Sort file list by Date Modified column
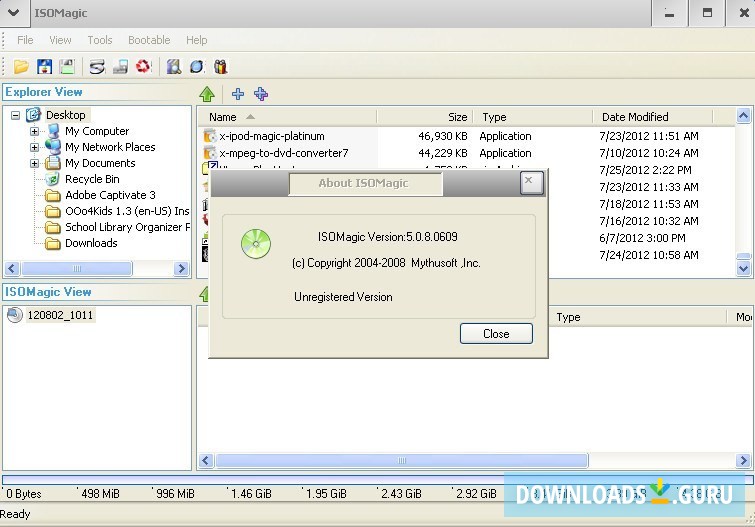The image size is (755, 527). click(652, 117)
